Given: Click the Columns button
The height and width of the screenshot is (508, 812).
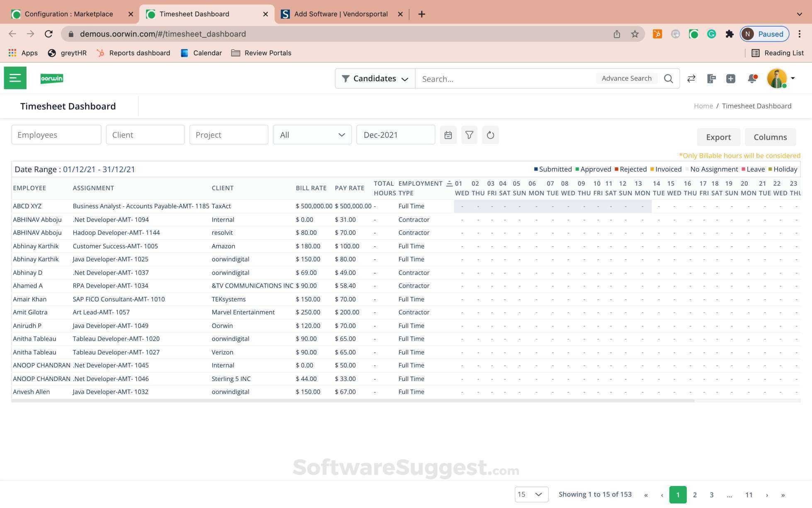Looking at the screenshot, I should pyautogui.click(x=770, y=137).
